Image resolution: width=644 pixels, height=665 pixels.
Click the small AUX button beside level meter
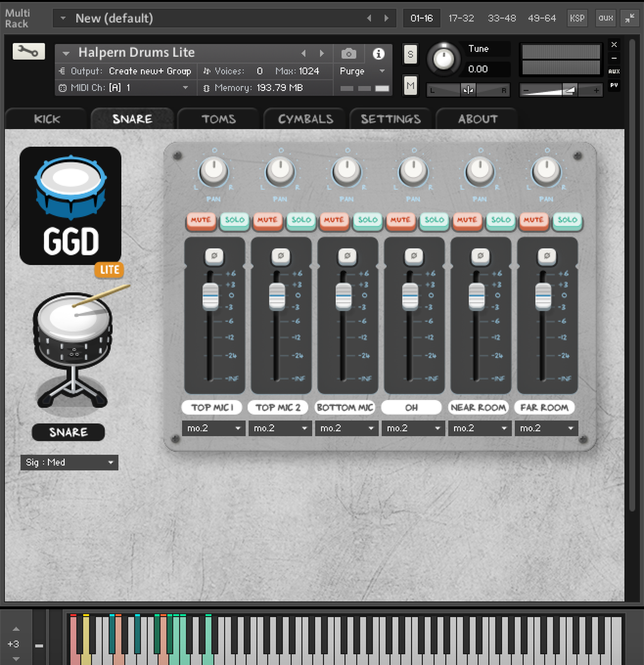click(614, 71)
